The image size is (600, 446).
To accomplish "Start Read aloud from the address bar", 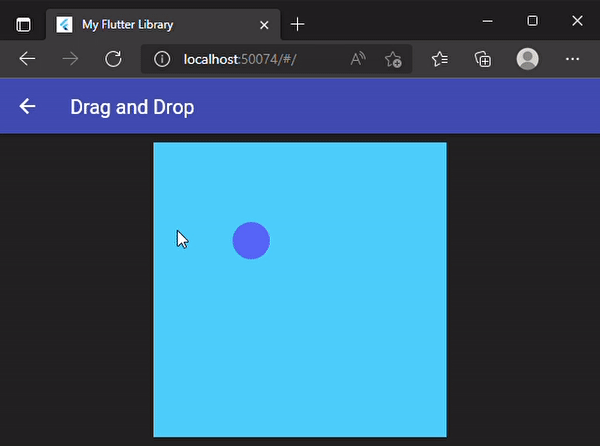I will click(357, 60).
